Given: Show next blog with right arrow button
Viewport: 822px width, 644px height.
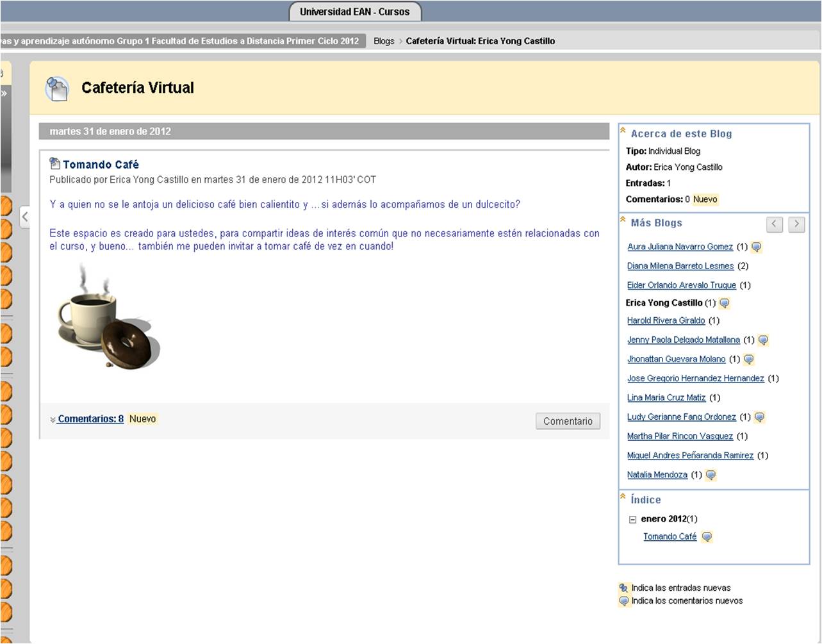Looking at the screenshot, I should 796,224.
